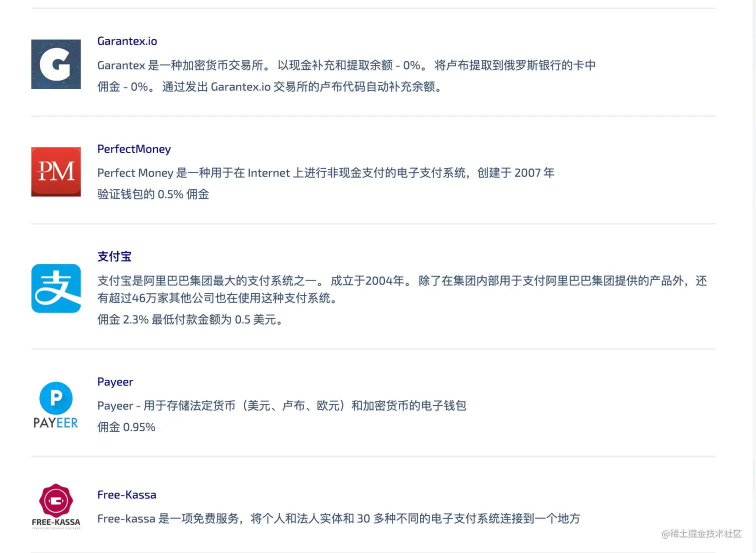
Task: Click the text '佣金 2.3% 最低付款金额为 0.5 美元'
Action: 190,320
